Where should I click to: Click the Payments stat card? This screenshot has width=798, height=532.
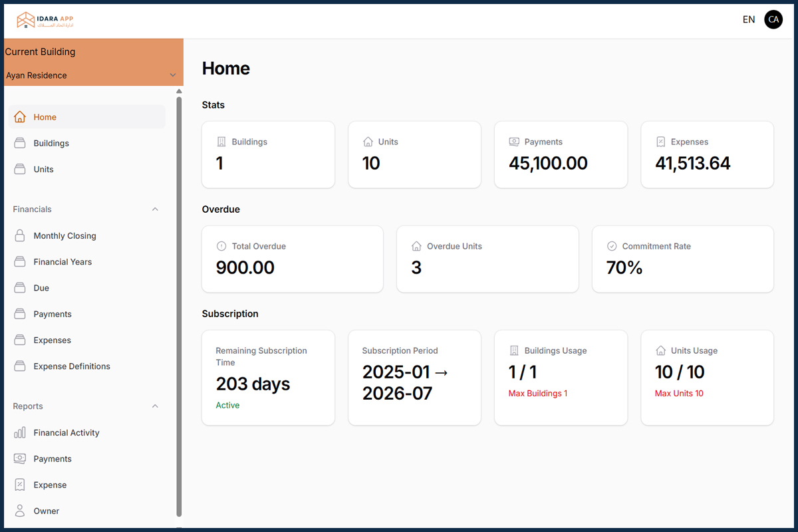click(x=561, y=154)
